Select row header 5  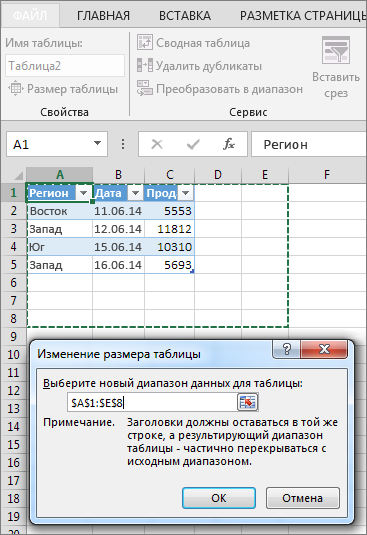point(14,264)
